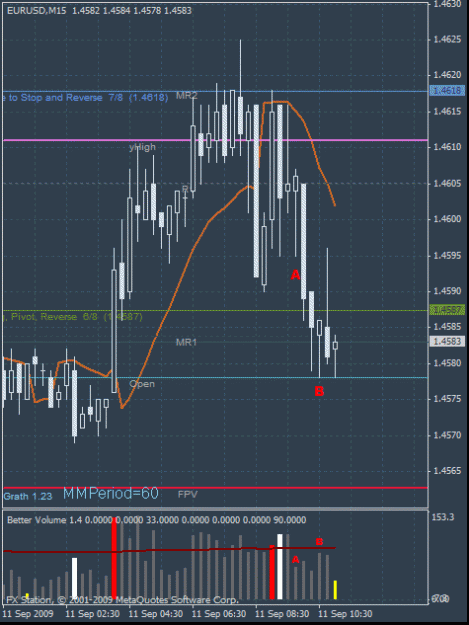The height and width of the screenshot is (625, 469).
Task: Click the yHigh label on the chart
Action: pos(142,147)
